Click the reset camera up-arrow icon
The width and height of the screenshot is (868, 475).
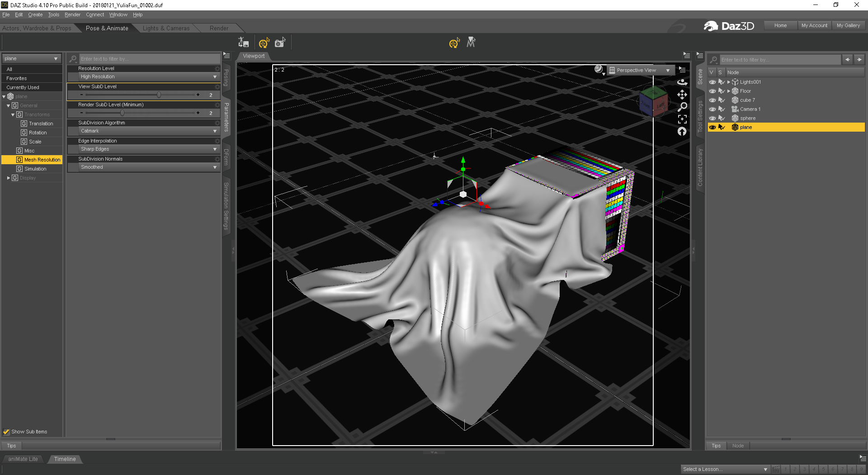[x=682, y=131]
